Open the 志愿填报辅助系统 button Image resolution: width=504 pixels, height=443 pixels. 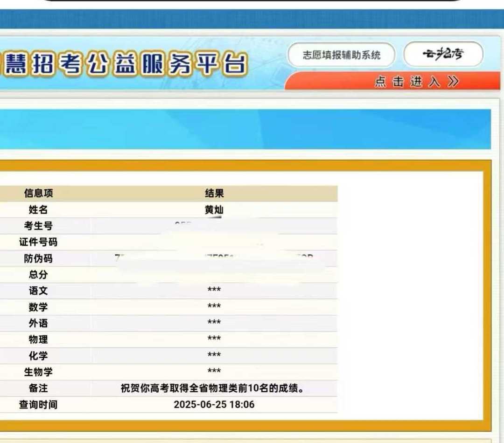coord(342,55)
